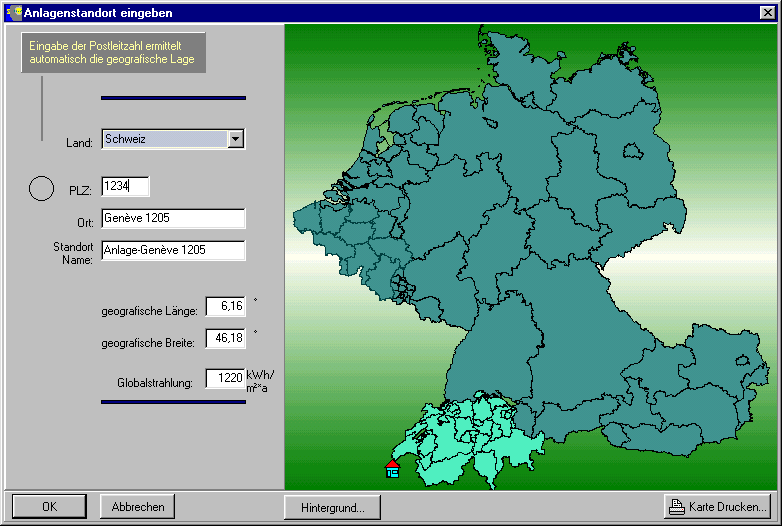Click the round indicator next to PLZ
This screenshot has width=782, height=526.
41,188
